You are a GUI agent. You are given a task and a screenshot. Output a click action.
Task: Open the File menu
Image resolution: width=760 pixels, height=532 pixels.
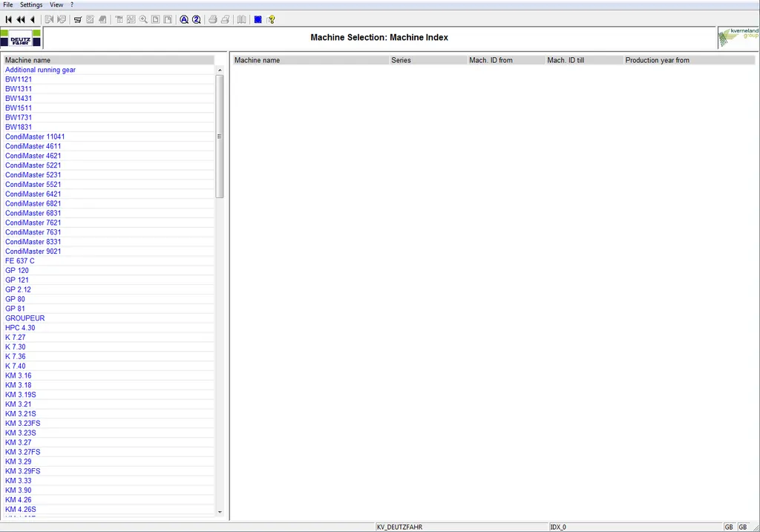pos(8,5)
